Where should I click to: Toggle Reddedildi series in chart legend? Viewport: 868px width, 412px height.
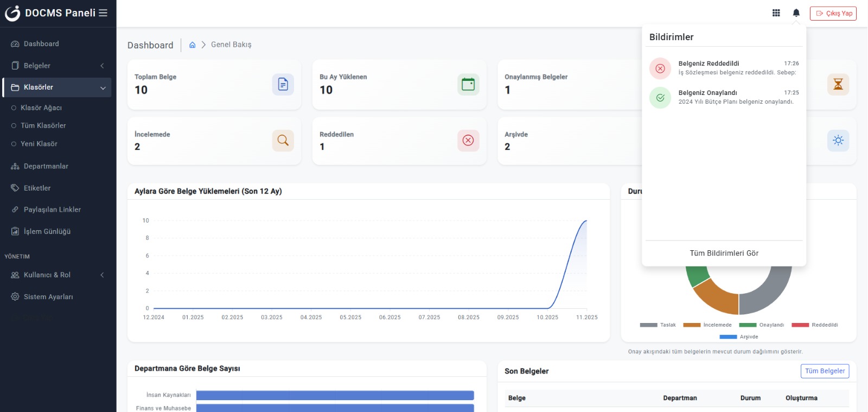pyautogui.click(x=814, y=325)
